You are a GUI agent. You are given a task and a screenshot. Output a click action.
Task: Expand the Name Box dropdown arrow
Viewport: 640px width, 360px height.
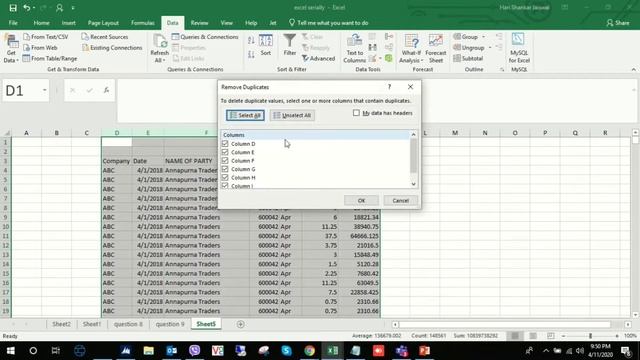[x=44, y=90]
